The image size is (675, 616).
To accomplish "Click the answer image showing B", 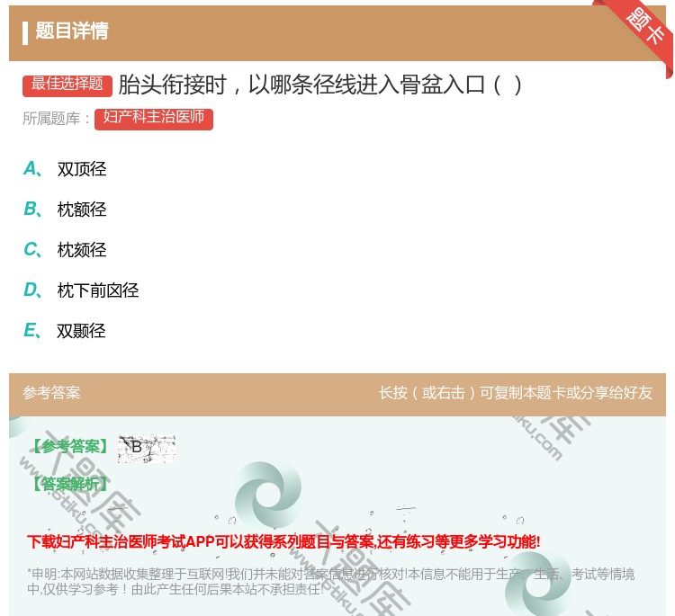I will (147, 449).
